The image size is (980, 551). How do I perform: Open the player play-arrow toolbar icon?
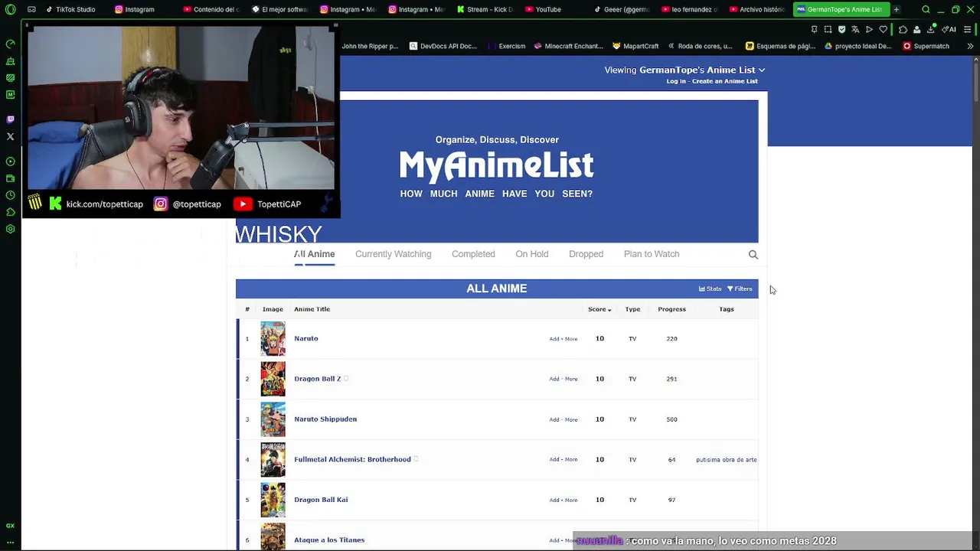point(869,29)
